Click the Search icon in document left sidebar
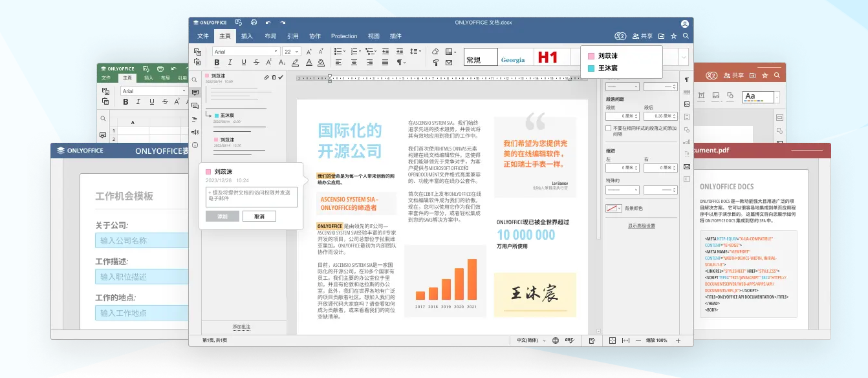The width and height of the screenshot is (868, 378). pyautogui.click(x=194, y=79)
